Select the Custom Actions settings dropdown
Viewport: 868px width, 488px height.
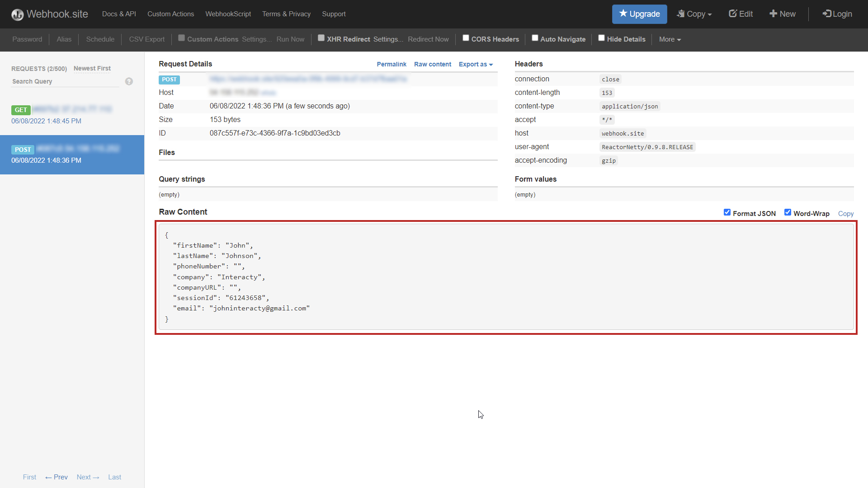click(256, 39)
